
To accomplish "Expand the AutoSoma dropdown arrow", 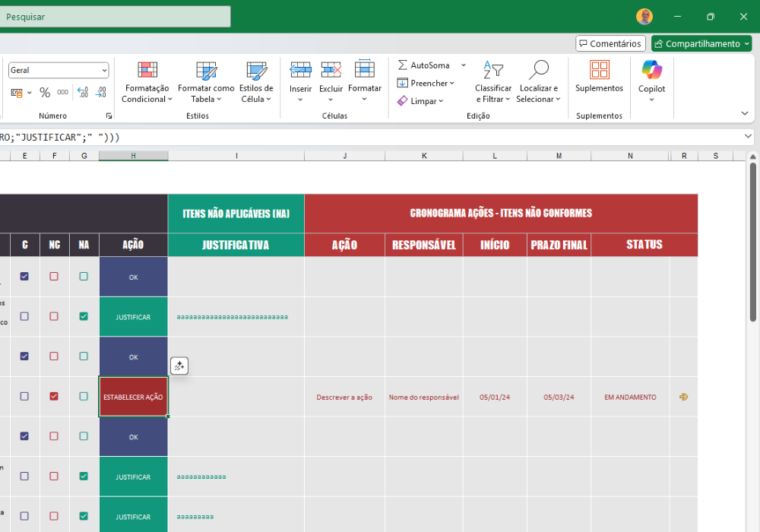I will (464, 65).
